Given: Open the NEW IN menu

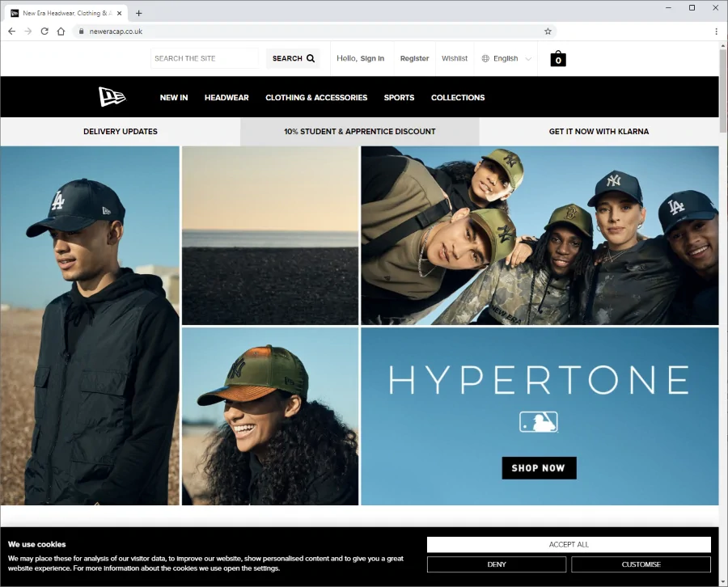Looking at the screenshot, I should click(x=174, y=98).
